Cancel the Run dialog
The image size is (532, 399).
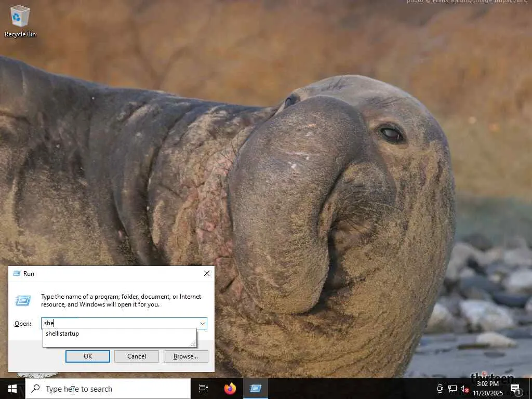[137, 356]
